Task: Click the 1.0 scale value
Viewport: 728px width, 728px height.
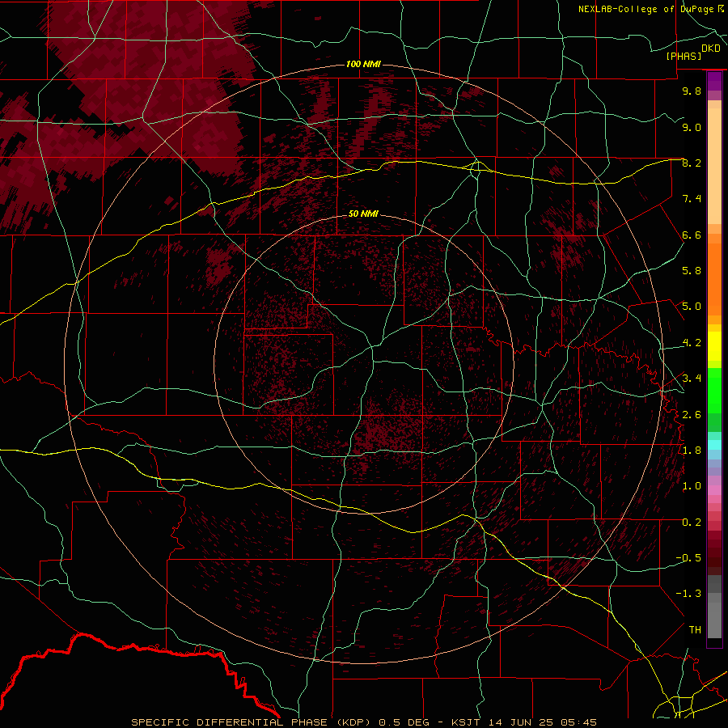Action: click(692, 486)
